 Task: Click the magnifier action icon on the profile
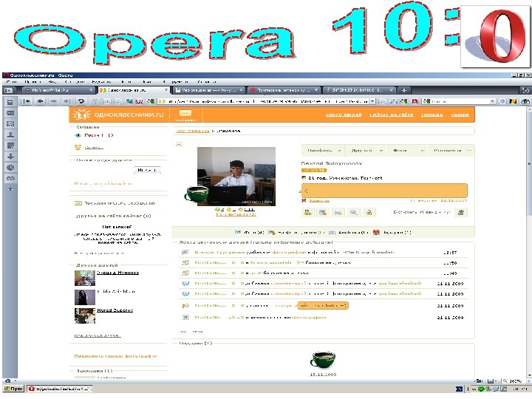tap(353, 212)
